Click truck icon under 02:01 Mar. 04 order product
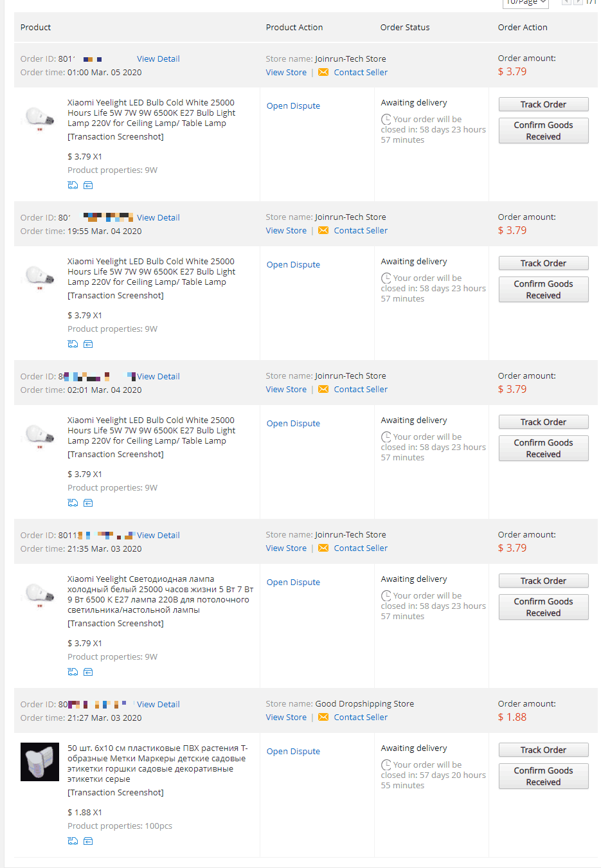This screenshot has width=601, height=868. [x=73, y=503]
